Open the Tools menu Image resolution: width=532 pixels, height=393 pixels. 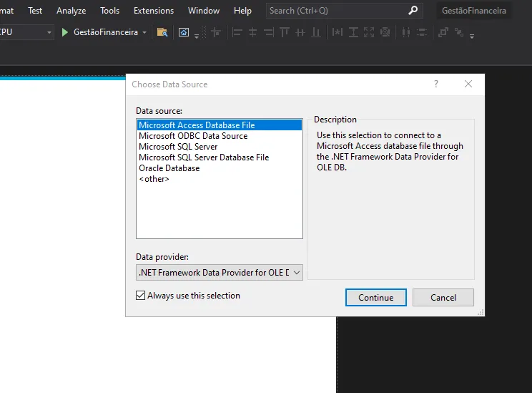click(109, 11)
